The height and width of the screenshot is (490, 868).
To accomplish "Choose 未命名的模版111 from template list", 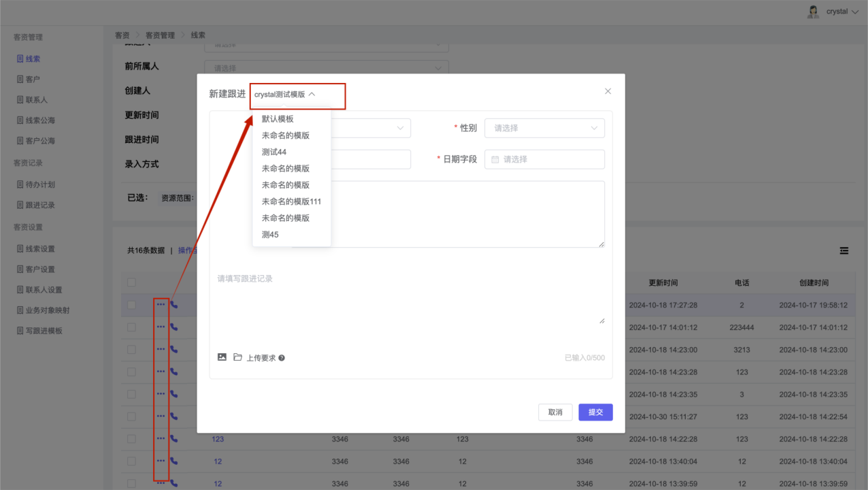I will [x=291, y=201].
